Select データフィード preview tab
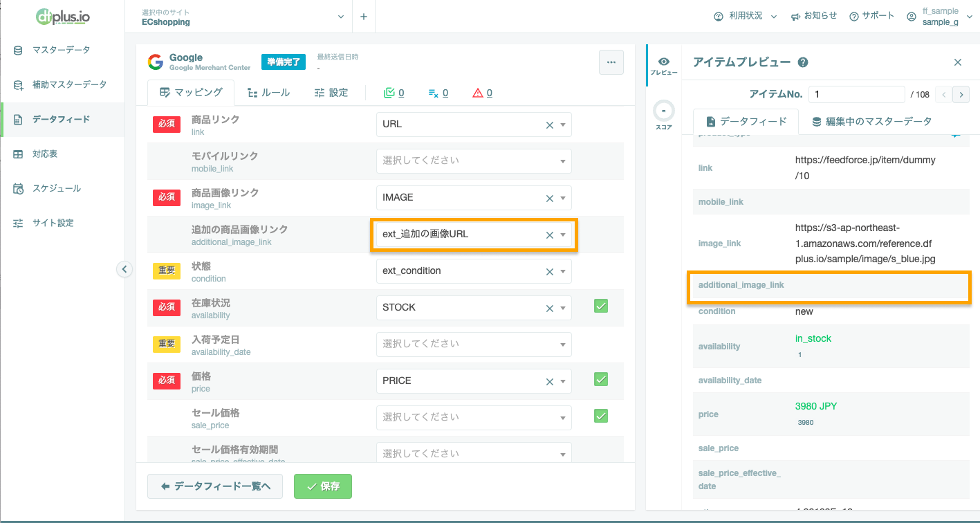The height and width of the screenshot is (523, 980). pyautogui.click(x=746, y=121)
